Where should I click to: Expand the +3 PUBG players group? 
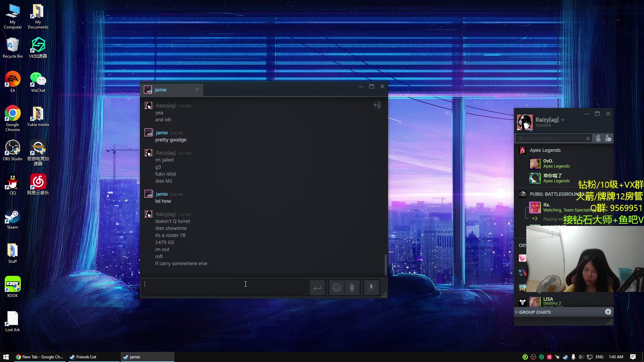535,219
